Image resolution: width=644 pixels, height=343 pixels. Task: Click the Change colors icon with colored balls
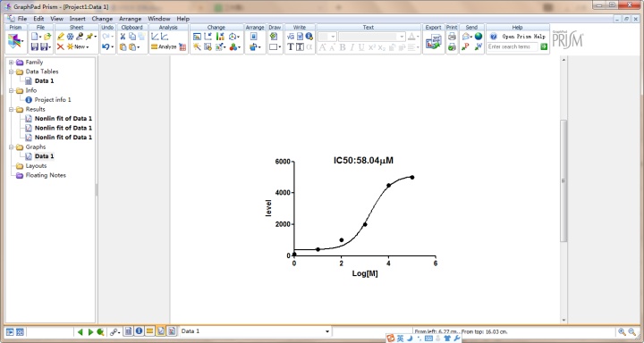[x=233, y=46]
